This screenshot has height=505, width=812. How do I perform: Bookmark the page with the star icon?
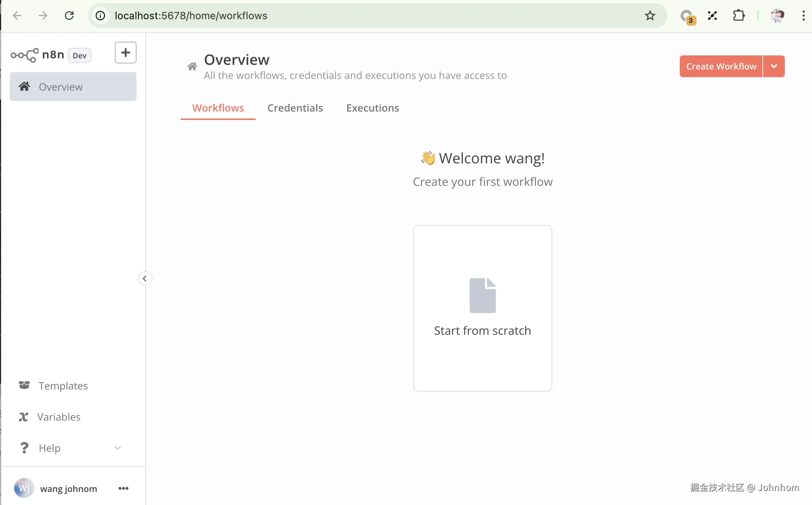(x=650, y=16)
